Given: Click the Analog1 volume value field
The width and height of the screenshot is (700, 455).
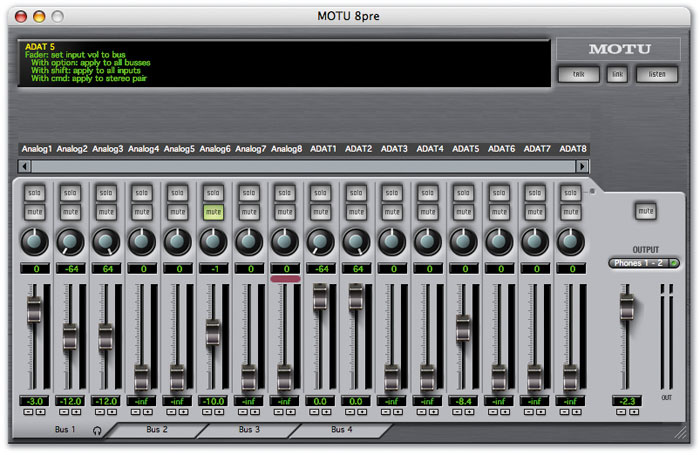Looking at the screenshot, I should click(34, 401).
